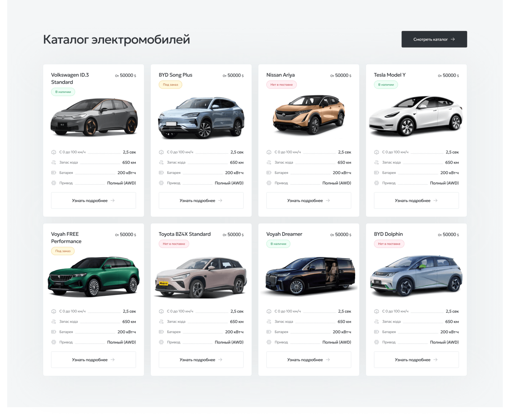The width and height of the screenshot is (510, 420).
Task: Click 'Узнать подробнее' for Voyah FREE Performance
Action: 93,360
